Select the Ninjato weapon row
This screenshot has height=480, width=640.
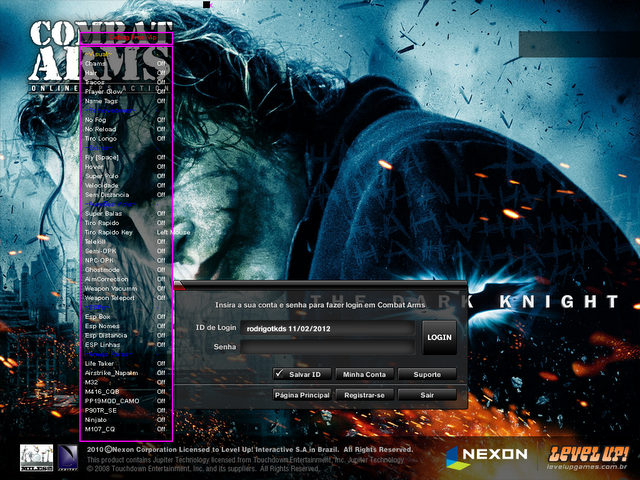(126, 420)
